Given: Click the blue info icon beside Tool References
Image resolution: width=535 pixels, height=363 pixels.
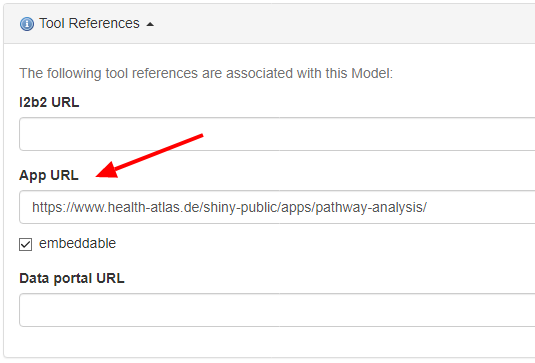Looking at the screenshot, I should (27, 24).
